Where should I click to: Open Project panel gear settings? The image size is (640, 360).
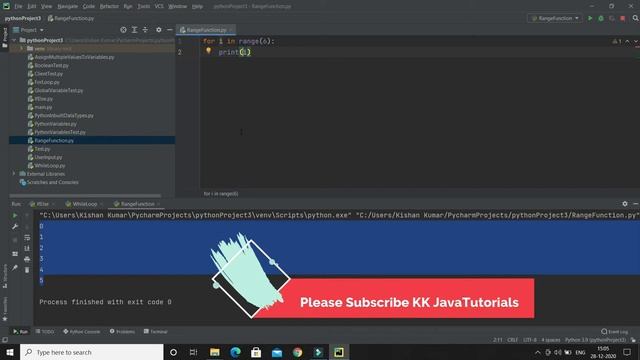tap(159, 30)
